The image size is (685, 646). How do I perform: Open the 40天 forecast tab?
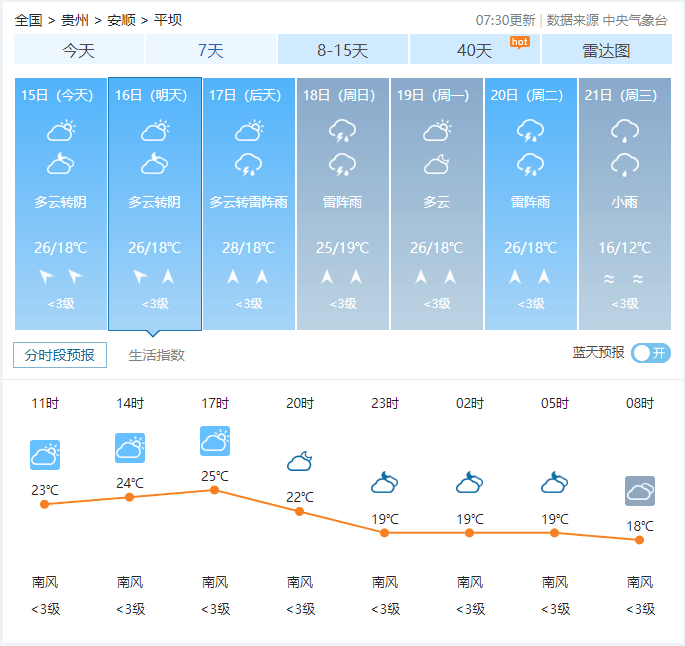(475, 49)
